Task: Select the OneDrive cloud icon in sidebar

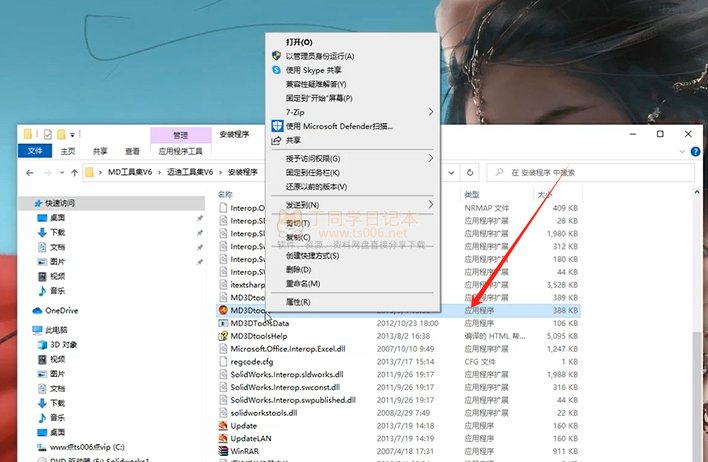Action: (38, 310)
